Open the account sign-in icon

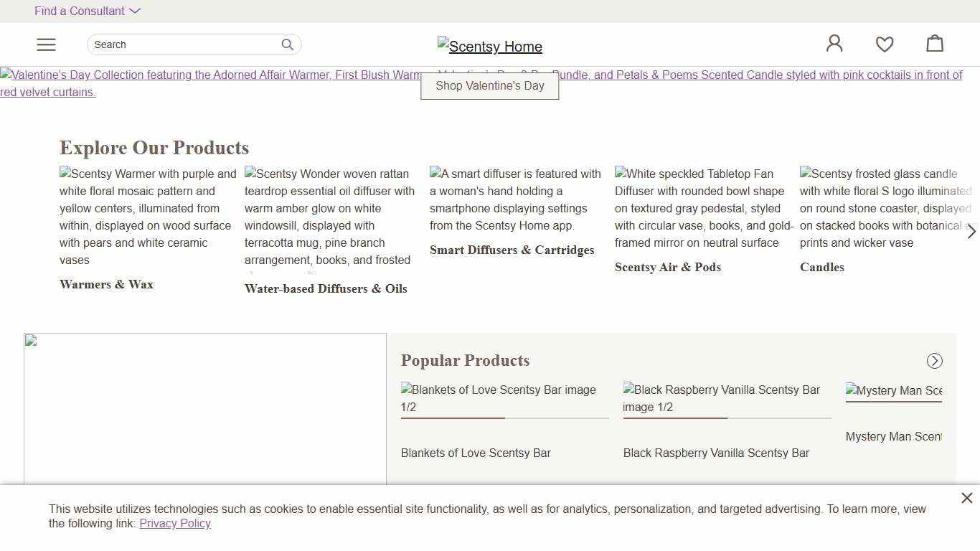tap(834, 44)
